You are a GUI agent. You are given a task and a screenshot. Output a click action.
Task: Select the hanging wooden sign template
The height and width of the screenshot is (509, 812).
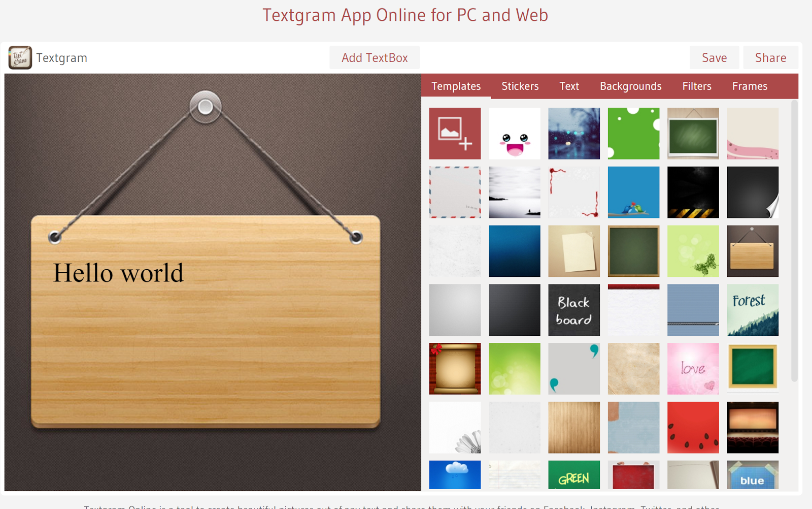(752, 250)
